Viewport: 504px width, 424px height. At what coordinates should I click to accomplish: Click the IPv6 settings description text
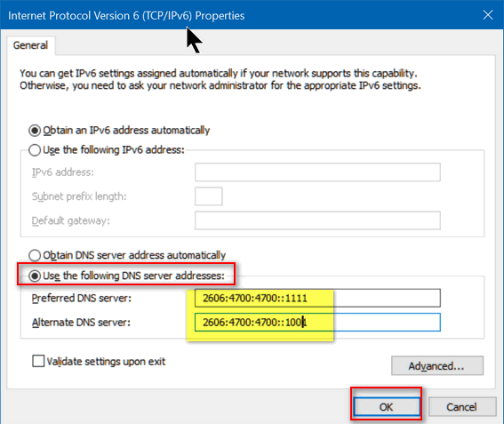coord(220,79)
